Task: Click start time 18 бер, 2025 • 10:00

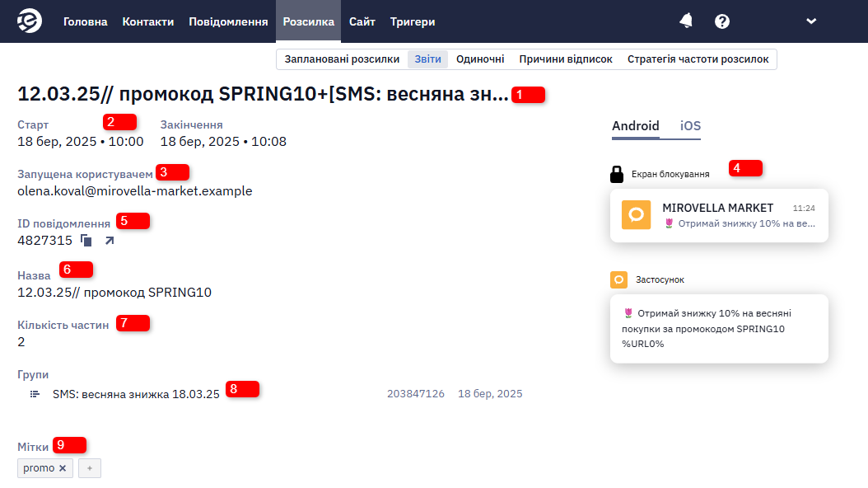Action: (80, 142)
